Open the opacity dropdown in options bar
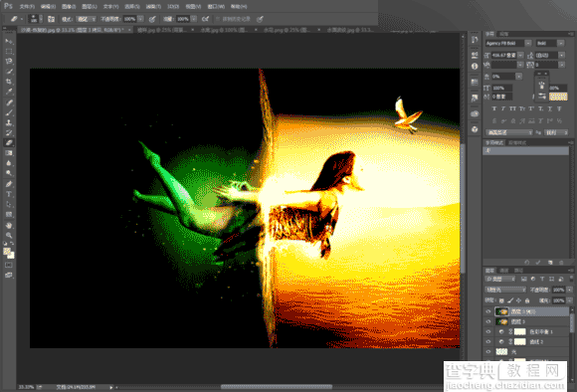 pyautogui.click(x=140, y=19)
